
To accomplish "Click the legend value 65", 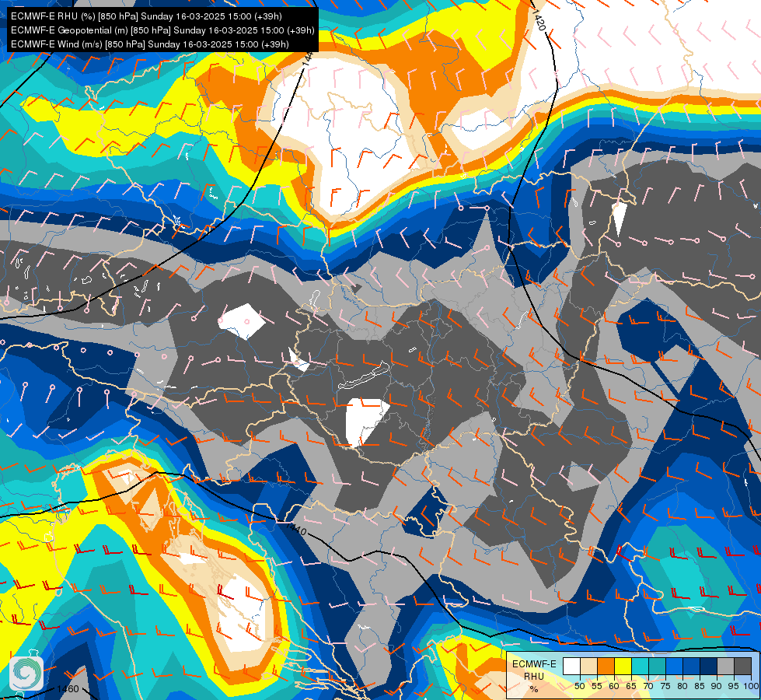I will [x=631, y=686].
